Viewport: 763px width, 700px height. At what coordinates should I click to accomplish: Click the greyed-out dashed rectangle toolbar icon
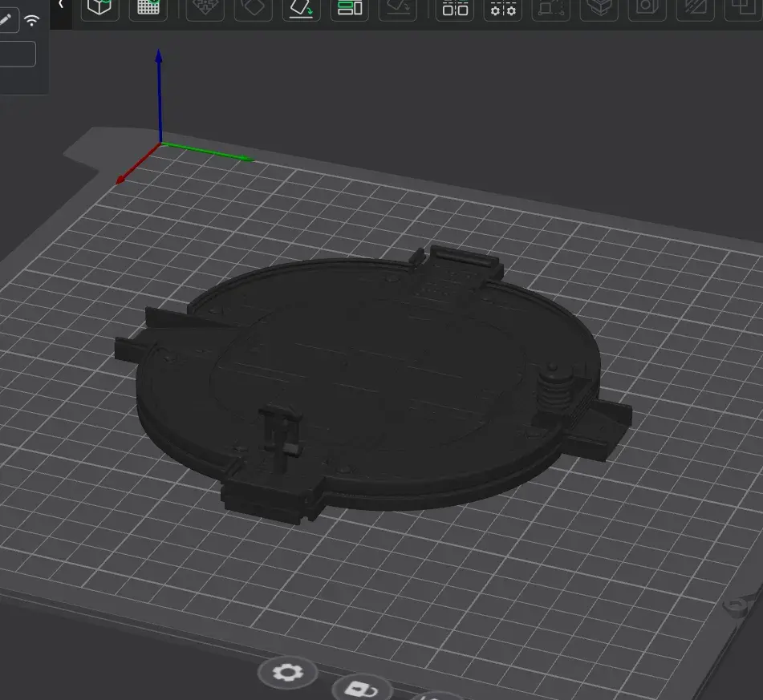(x=551, y=7)
